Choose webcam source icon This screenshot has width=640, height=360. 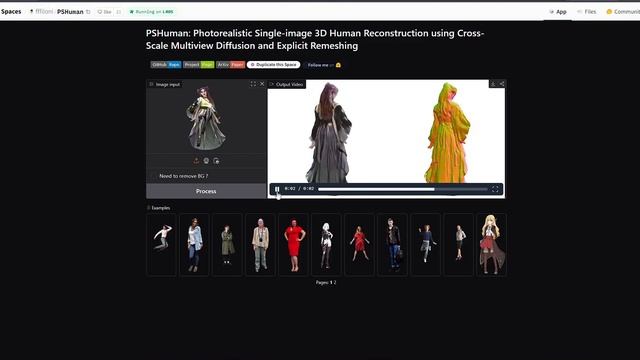pos(206,161)
